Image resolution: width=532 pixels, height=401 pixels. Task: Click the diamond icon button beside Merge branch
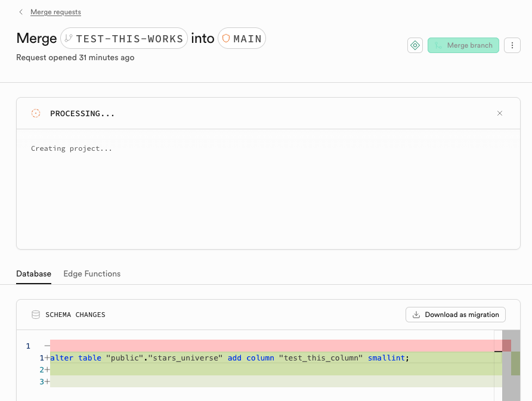pos(415,45)
